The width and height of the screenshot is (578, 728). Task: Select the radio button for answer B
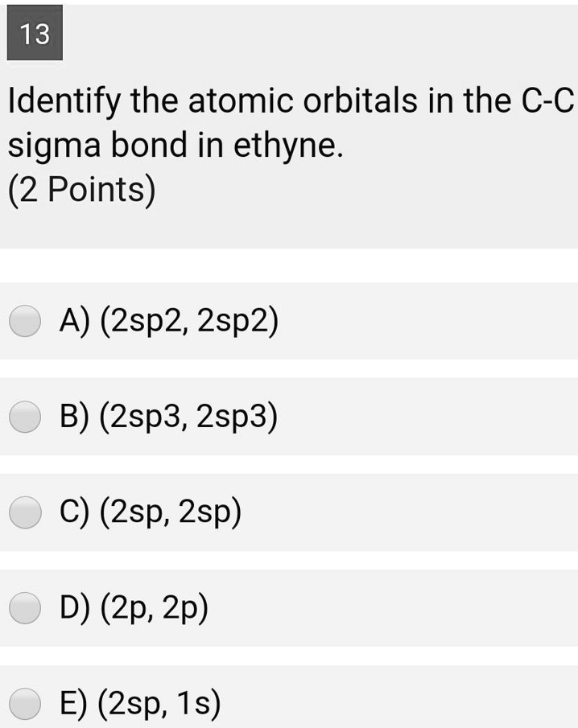click(x=25, y=417)
